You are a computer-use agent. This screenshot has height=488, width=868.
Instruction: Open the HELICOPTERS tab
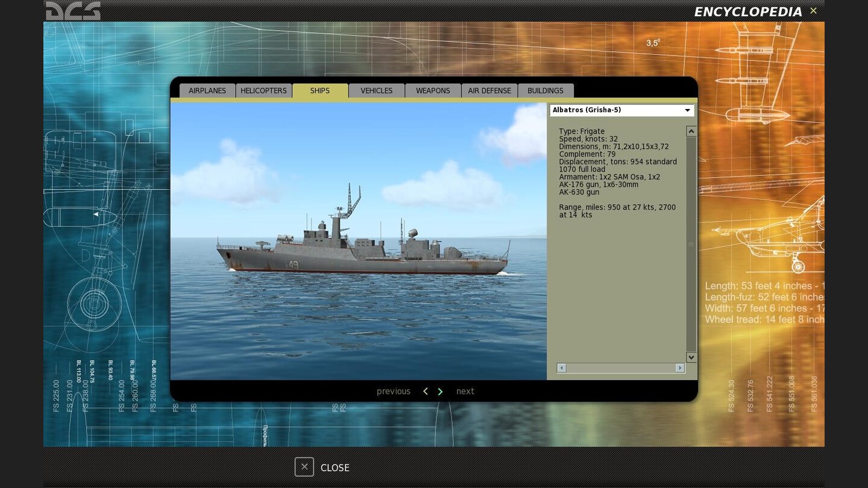click(x=263, y=90)
